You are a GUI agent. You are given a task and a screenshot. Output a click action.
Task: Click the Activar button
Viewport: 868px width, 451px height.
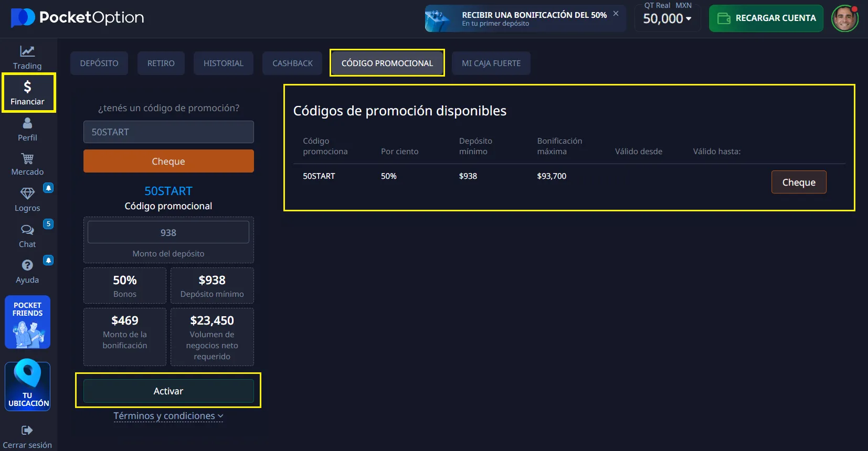(168, 391)
